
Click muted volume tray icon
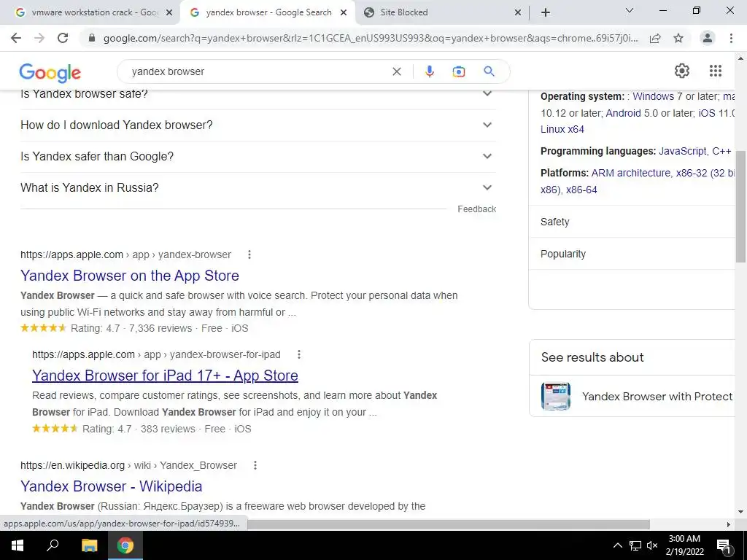coord(652,545)
